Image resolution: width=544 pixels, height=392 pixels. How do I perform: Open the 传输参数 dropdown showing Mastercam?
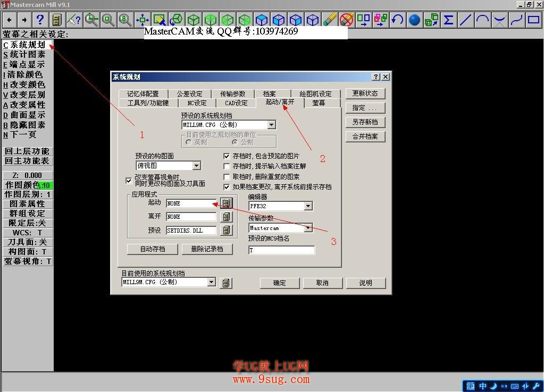pyautogui.click(x=308, y=228)
